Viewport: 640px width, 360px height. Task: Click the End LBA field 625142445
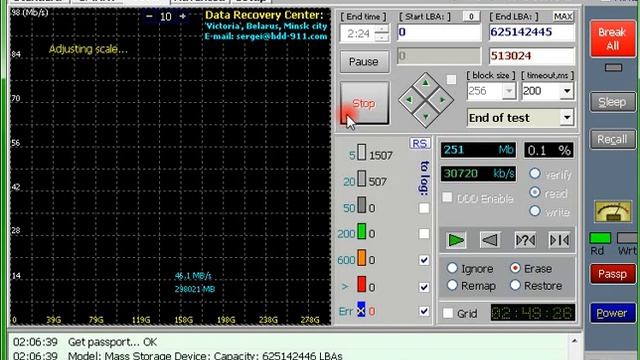tap(531, 32)
